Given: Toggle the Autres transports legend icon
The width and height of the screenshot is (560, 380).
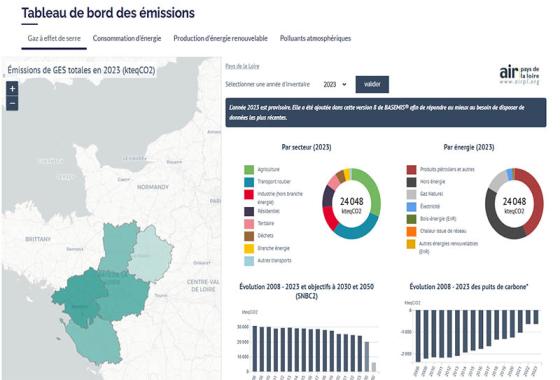Looking at the screenshot, I should click(249, 261).
